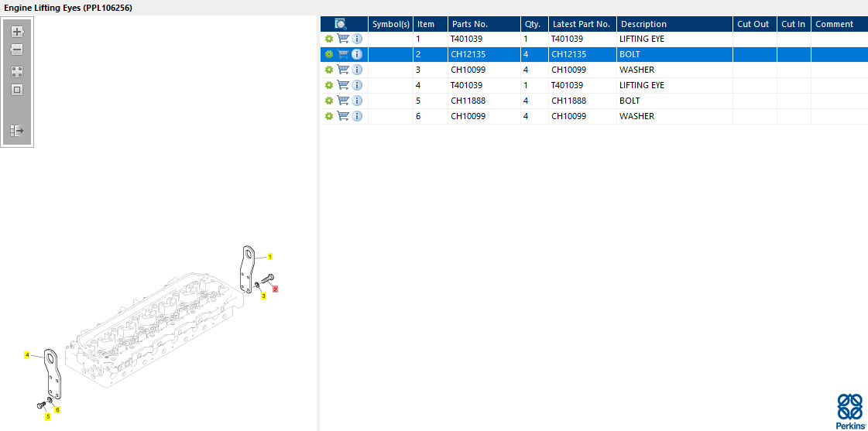
Task: Click the search icon in table header
Action: click(341, 24)
